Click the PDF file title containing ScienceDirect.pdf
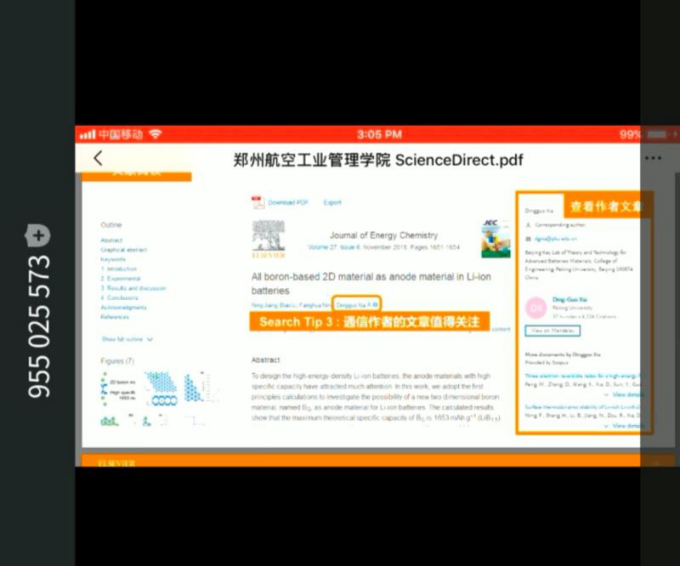Viewport: 680px width, 567px height. click(x=378, y=160)
